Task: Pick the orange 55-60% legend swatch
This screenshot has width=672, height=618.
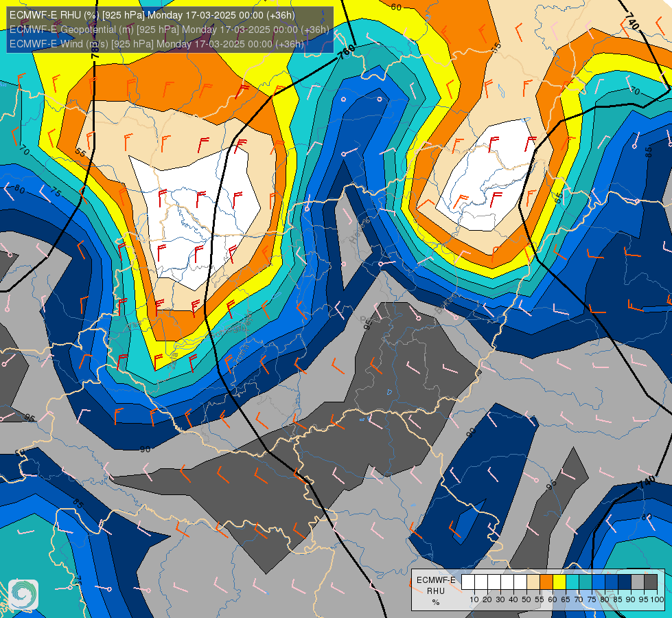Action: [x=546, y=582]
